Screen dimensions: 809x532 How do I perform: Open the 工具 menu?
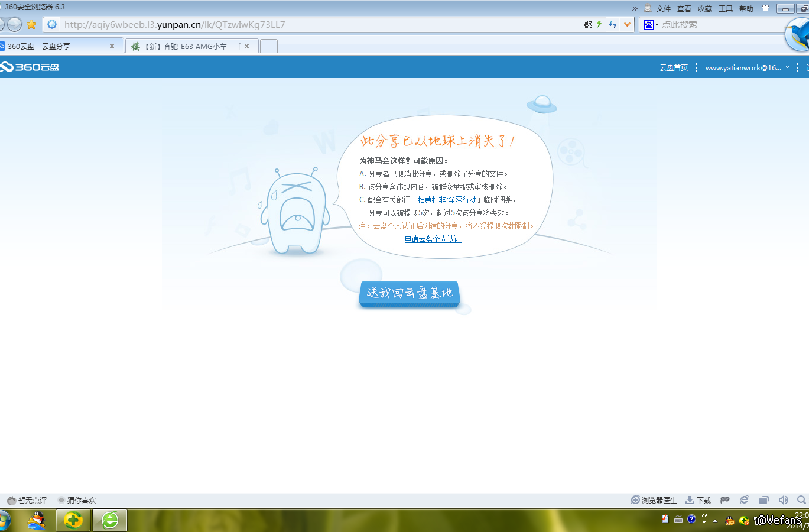(726, 8)
